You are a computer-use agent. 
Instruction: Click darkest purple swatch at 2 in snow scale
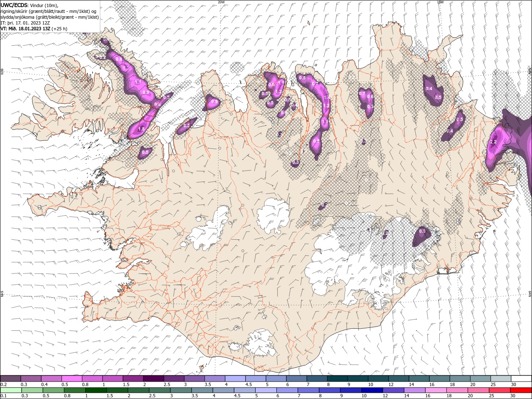pos(153,379)
